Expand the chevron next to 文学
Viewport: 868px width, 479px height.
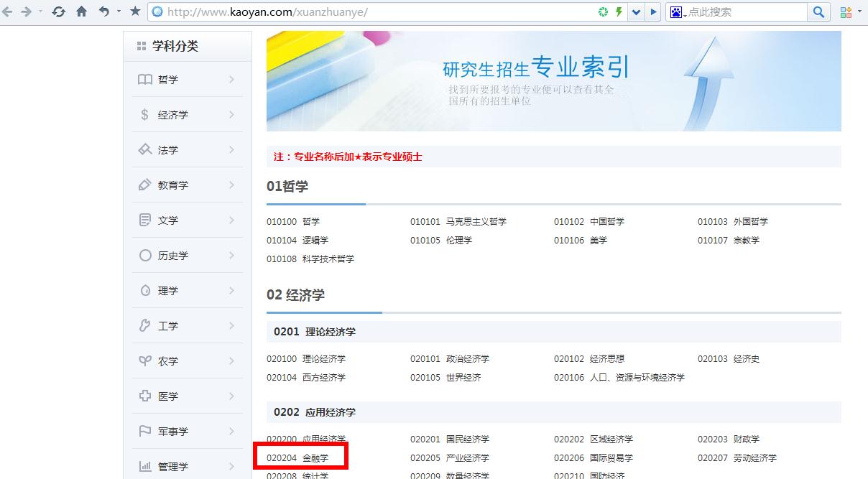pos(231,220)
